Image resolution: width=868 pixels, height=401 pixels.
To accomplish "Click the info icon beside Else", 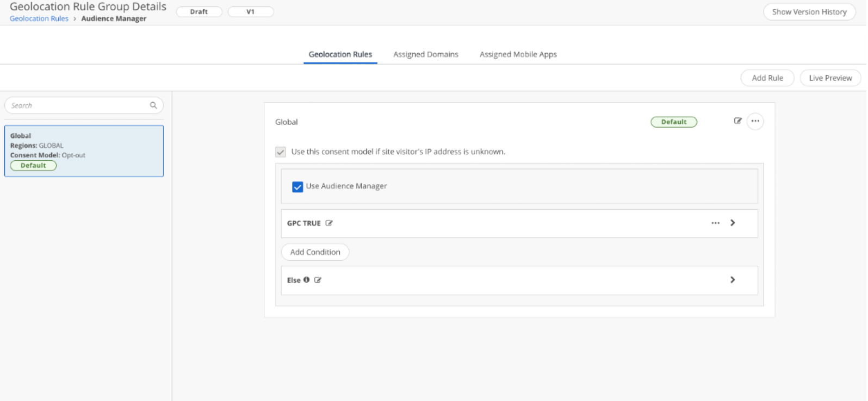I will 307,280.
